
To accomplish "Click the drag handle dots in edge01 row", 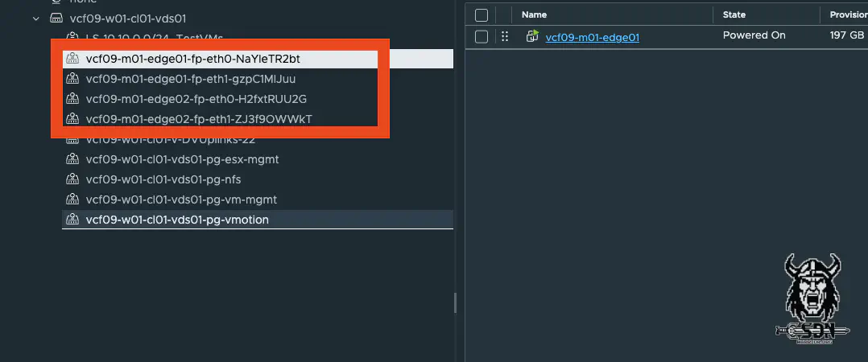I will pos(505,36).
